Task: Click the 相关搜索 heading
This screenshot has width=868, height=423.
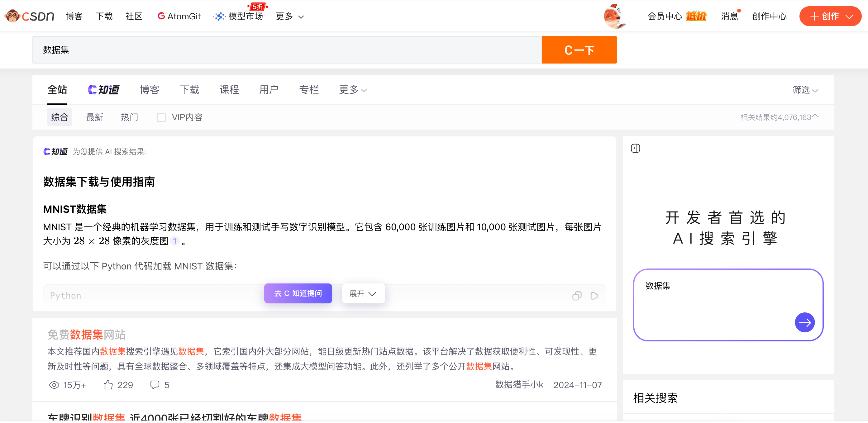Action: [656, 398]
